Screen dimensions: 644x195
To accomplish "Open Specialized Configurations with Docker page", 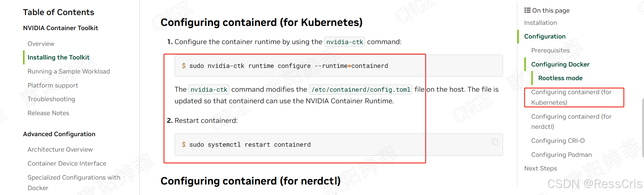I will [x=74, y=183].
